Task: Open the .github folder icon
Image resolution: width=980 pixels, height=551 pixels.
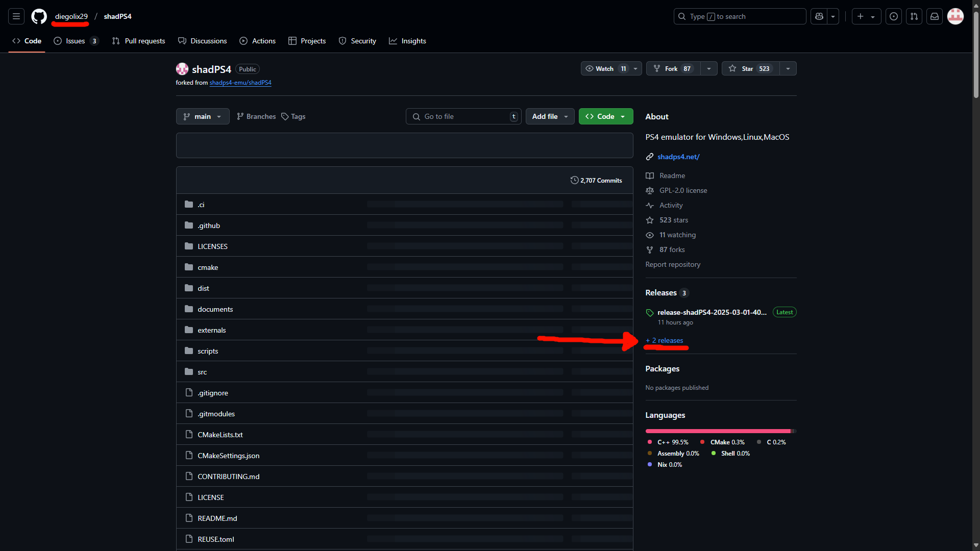Action: (189, 225)
